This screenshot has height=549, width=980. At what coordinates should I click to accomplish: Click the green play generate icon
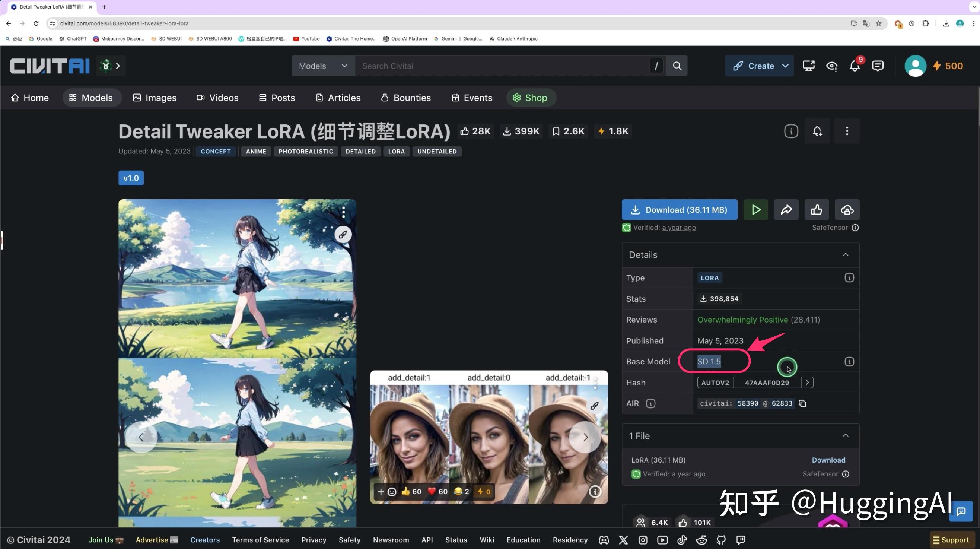(x=755, y=210)
